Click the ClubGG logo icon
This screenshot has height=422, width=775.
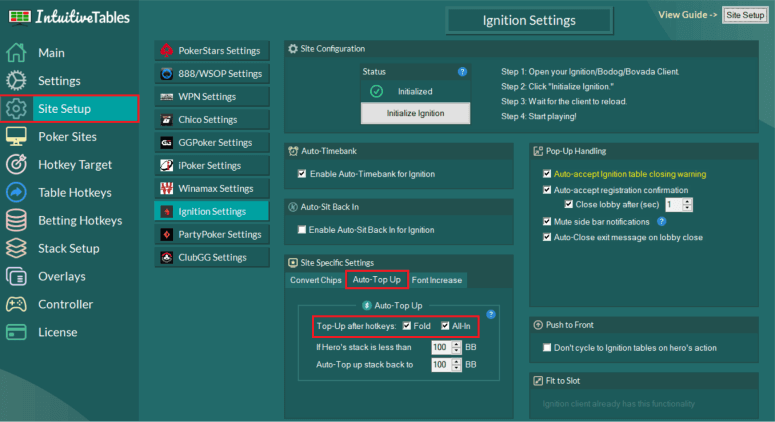pyautogui.click(x=167, y=257)
